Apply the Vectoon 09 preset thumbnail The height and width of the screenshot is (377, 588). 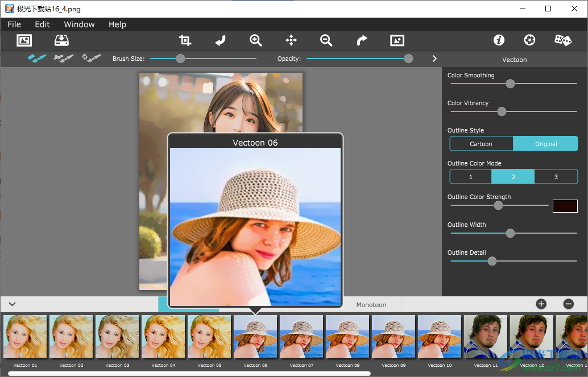[x=394, y=337]
